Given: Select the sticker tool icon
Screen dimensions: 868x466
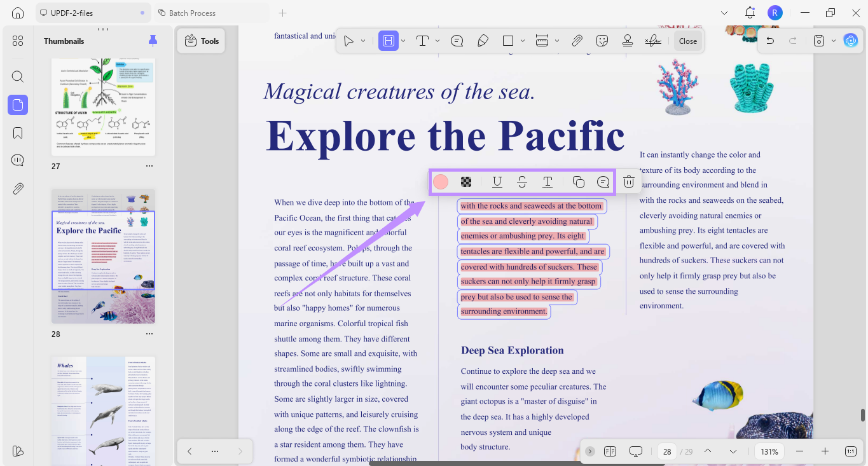Looking at the screenshot, I should point(602,41).
